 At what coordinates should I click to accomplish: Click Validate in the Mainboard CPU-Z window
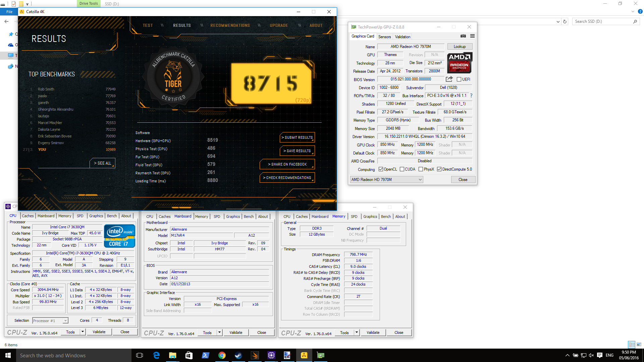(236, 333)
